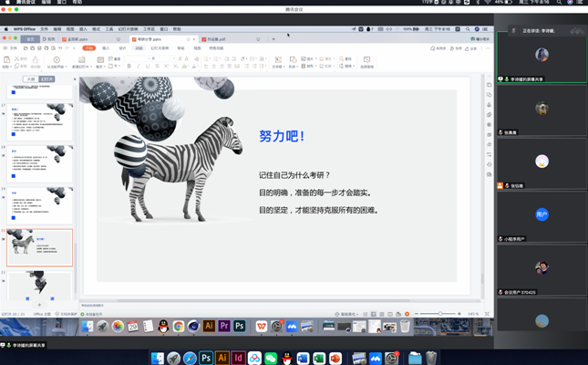Open Premiere Pro in the inner dock

coord(223,326)
